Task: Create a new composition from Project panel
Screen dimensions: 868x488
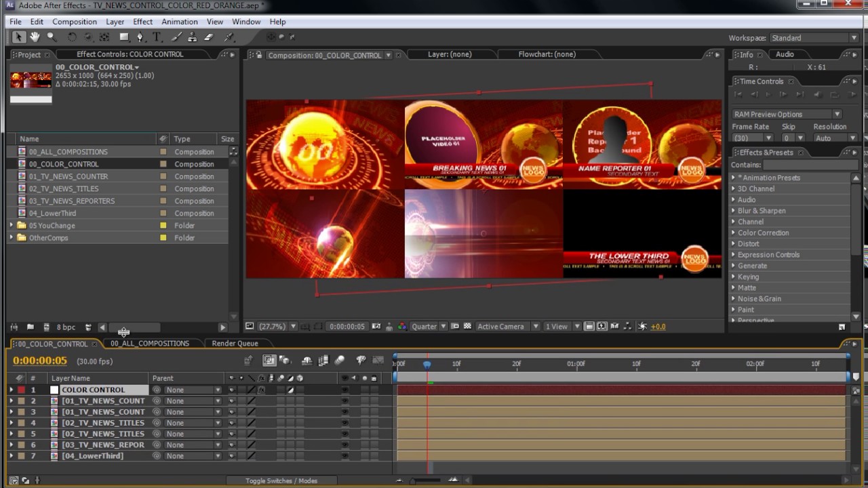Action: (x=46, y=327)
